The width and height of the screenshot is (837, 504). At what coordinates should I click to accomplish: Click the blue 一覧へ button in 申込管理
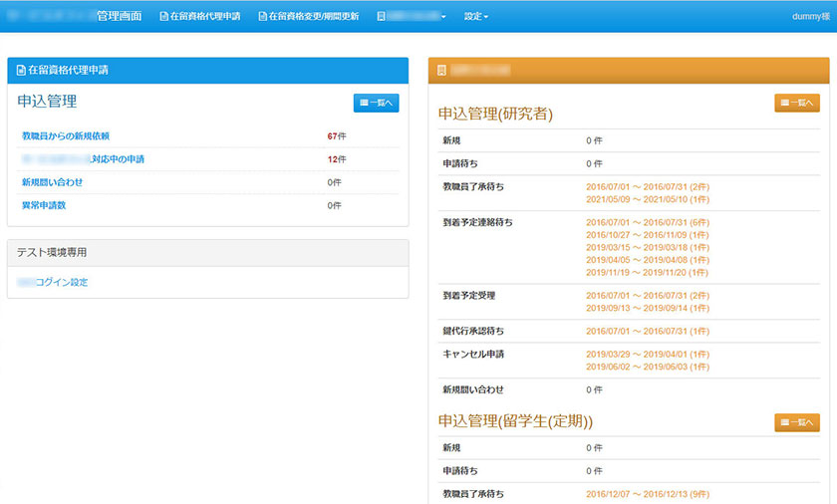click(376, 103)
